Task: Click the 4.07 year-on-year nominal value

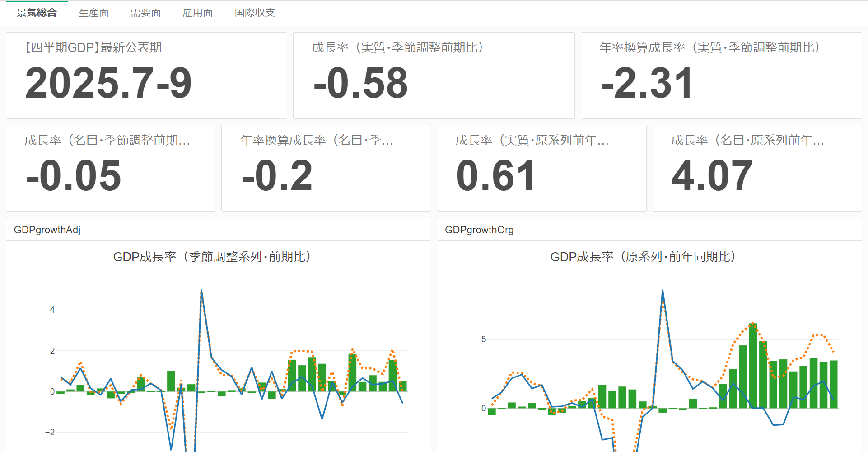Action: pos(712,176)
